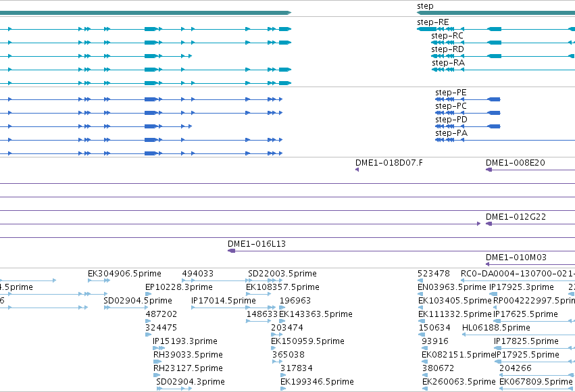The height and width of the screenshot is (392, 575).
Task: Select the HL06188.5prime EST label
Action: tap(496, 328)
